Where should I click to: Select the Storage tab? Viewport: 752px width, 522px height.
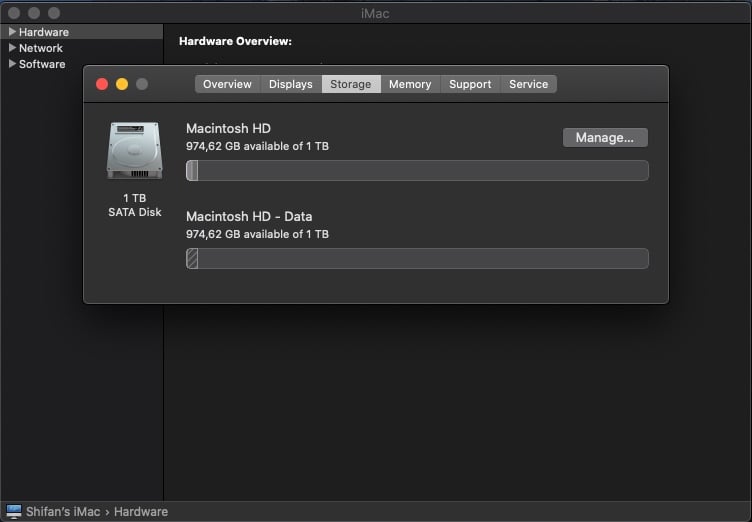tap(351, 84)
